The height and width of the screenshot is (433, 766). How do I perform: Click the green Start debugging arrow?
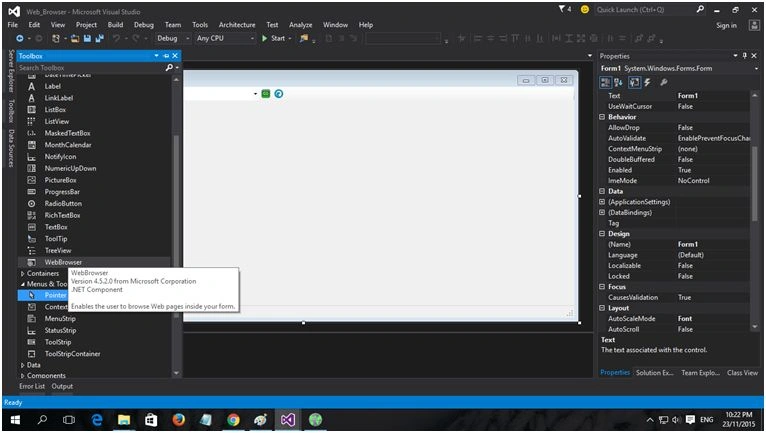(264, 38)
